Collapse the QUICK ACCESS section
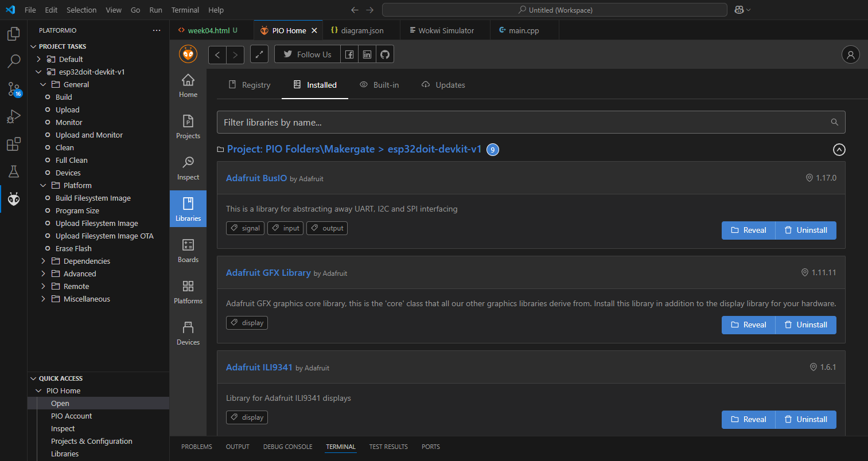This screenshot has height=461, width=868. pyautogui.click(x=33, y=378)
